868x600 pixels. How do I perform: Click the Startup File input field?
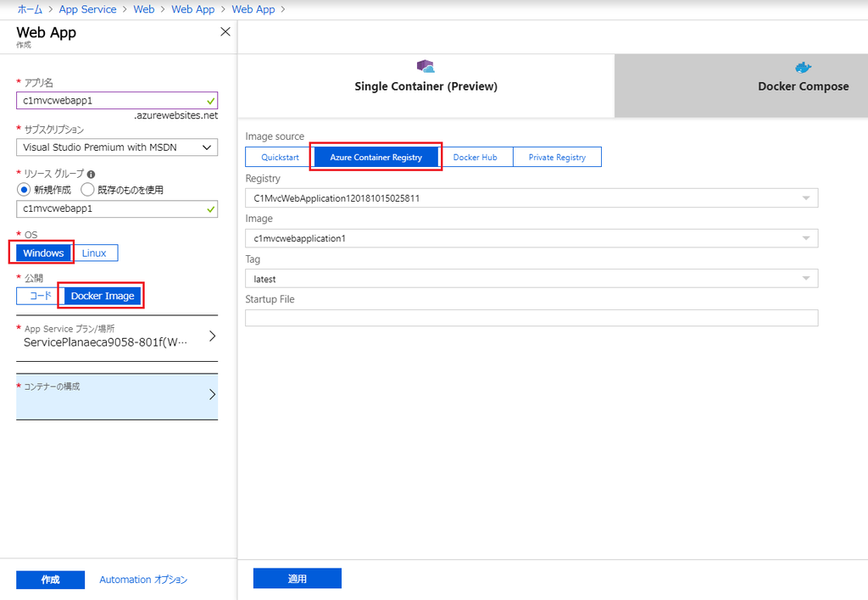[x=531, y=318]
